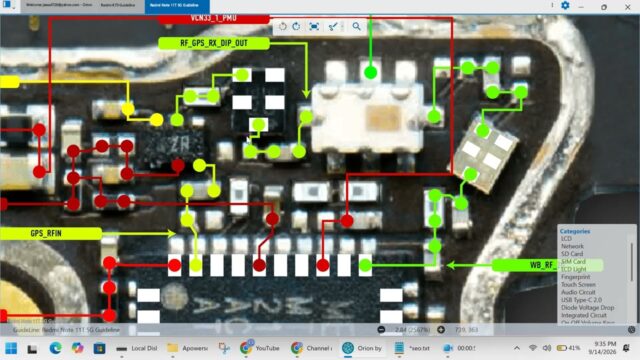Image resolution: width=640 pixels, height=360 pixels.
Task: Select Audio Circuit category
Action: (x=578, y=292)
